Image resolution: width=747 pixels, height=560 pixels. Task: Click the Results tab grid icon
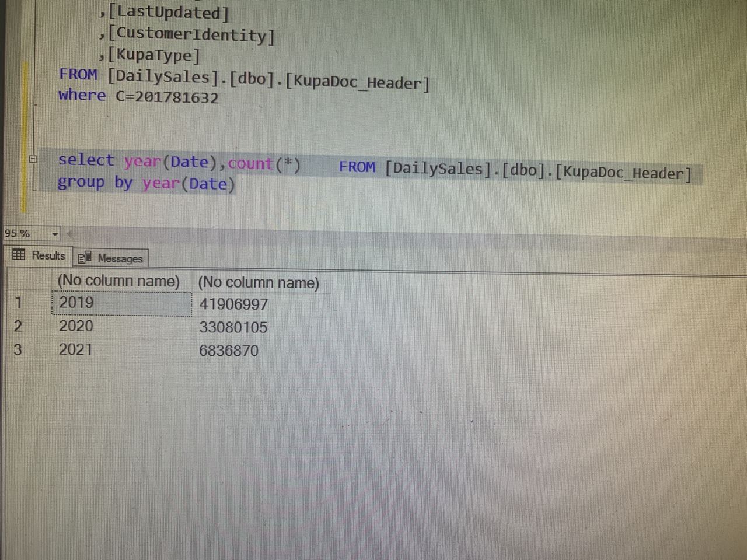[19, 255]
